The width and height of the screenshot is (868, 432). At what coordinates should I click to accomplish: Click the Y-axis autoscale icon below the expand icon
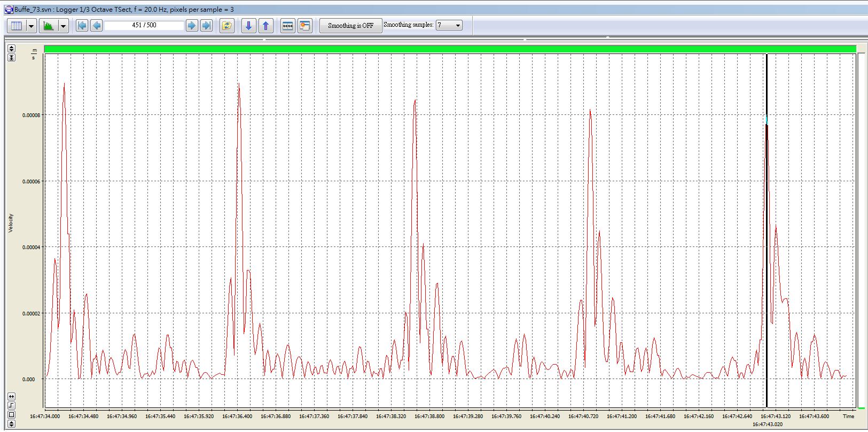11,57
